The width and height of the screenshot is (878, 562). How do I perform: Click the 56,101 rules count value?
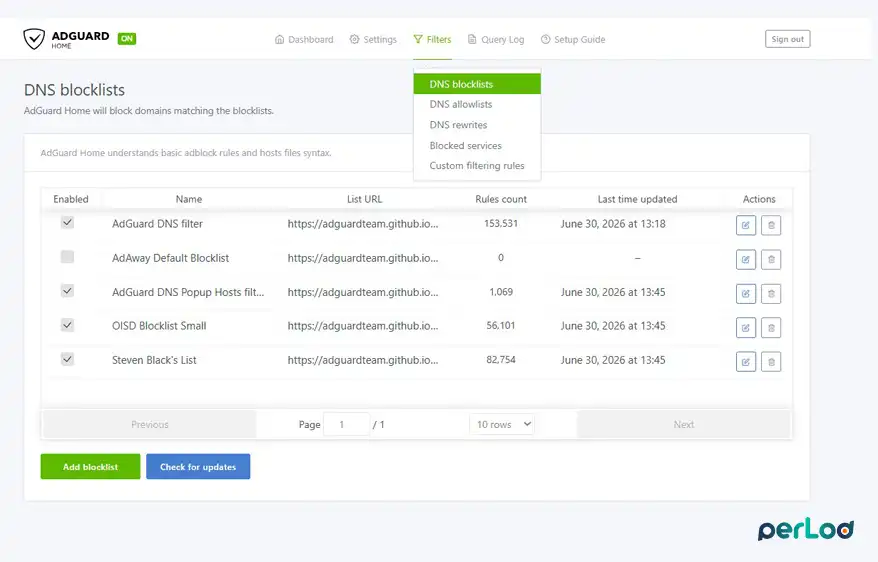pos(501,326)
